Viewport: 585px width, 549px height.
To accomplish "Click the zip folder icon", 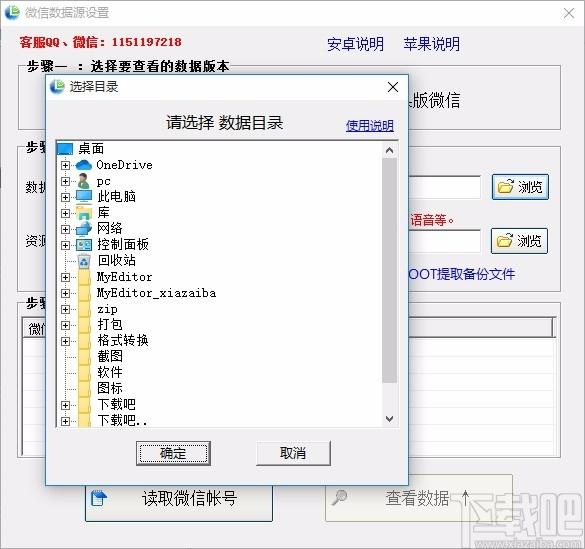I will click(84, 309).
